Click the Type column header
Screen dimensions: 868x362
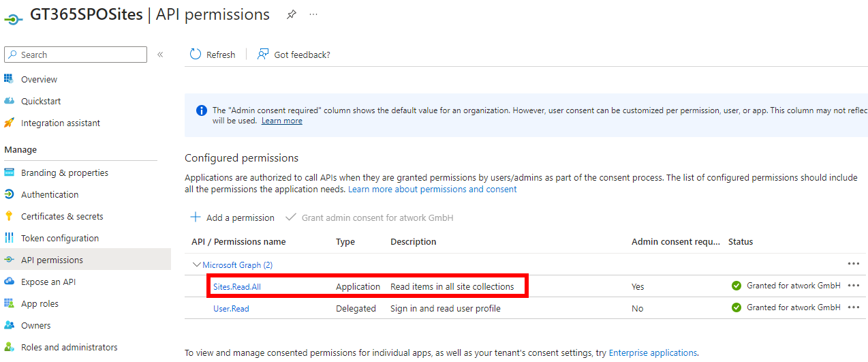coord(345,242)
